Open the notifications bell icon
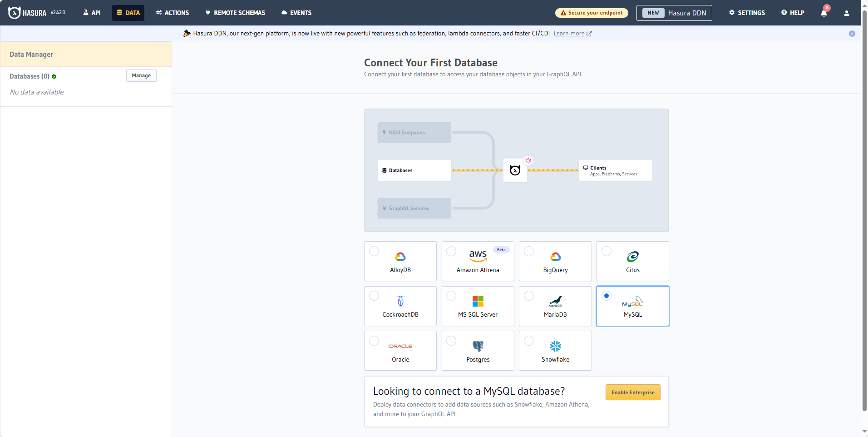This screenshot has width=868, height=437. (824, 13)
